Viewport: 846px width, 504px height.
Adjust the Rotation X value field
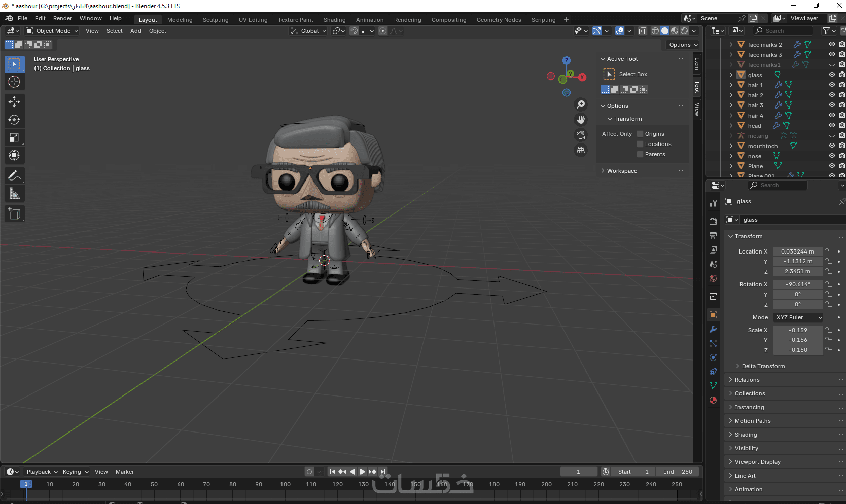click(x=798, y=284)
